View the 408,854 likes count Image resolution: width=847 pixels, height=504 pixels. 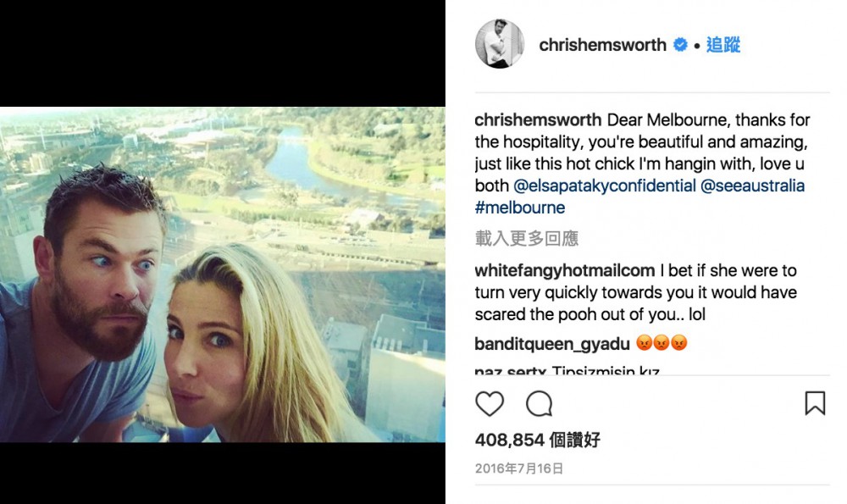click(538, 440)
